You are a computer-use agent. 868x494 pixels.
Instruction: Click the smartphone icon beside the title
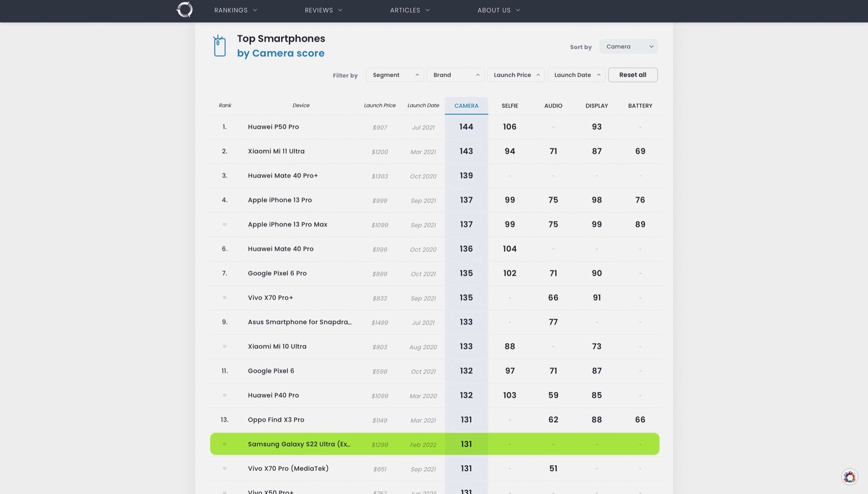pos(220,46)
